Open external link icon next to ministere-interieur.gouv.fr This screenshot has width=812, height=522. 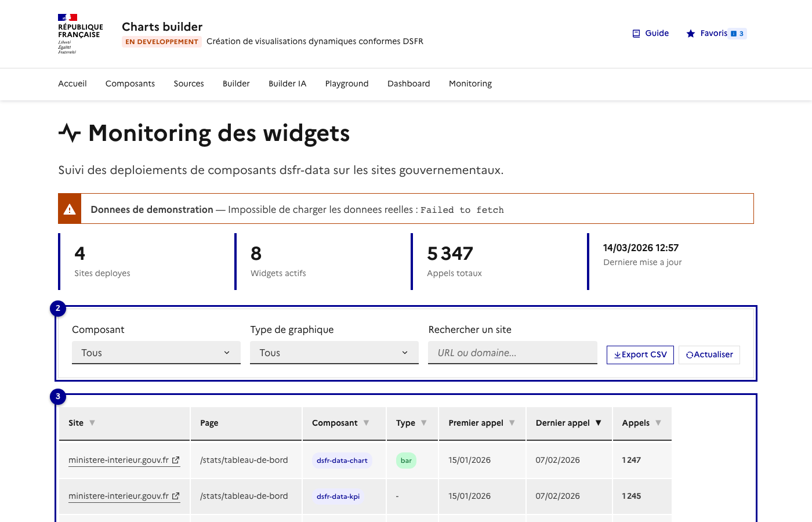coord(175,459)
